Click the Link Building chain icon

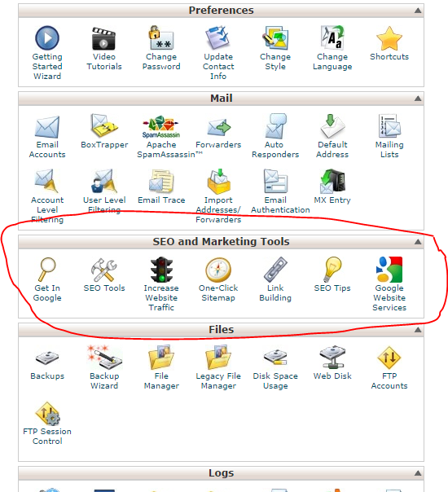tap(275, 270)
